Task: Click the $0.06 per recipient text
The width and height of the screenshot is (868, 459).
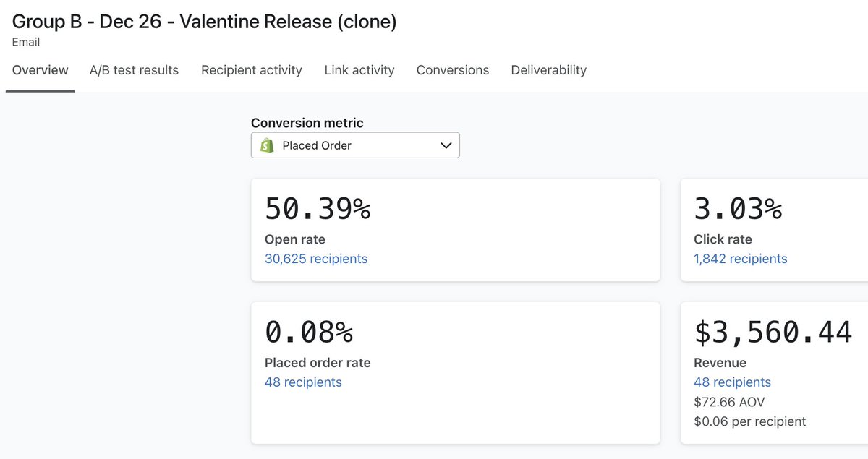Action: tap(749, 421)
